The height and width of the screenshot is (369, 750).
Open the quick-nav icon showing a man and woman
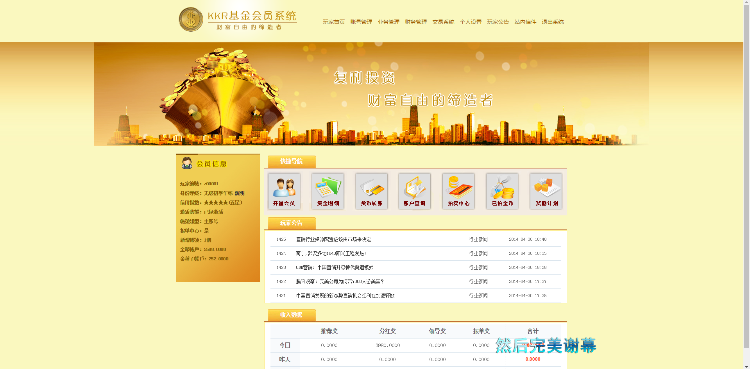(284, 191)
